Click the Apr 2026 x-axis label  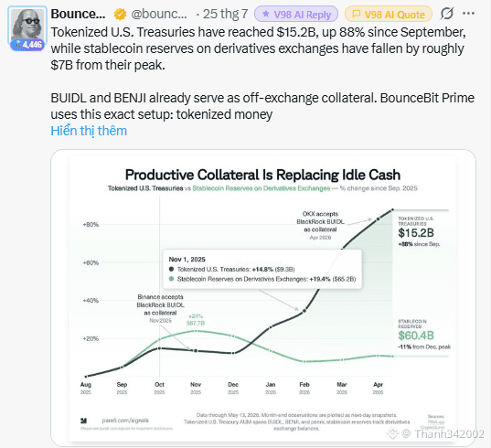[378, 388]
